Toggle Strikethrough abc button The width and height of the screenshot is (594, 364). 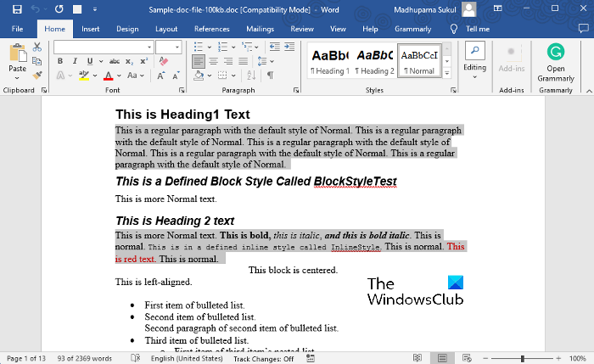coord(115,61)
